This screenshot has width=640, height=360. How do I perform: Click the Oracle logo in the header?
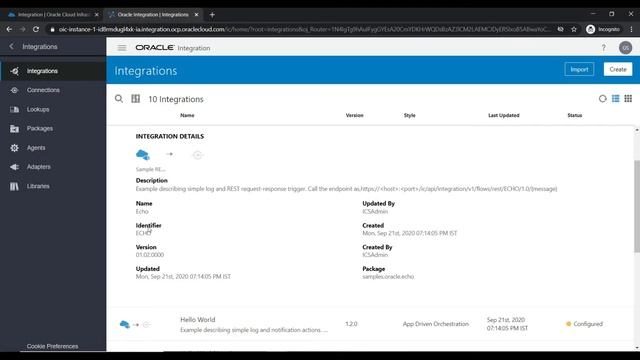155,48
